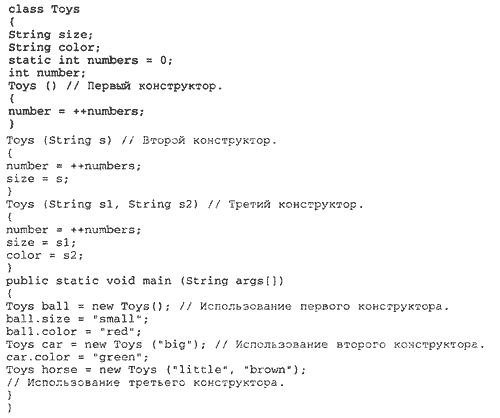
Task: Click the 'Второй конструктор' comment
Action: pyautogui.click(x=210, y=140)
